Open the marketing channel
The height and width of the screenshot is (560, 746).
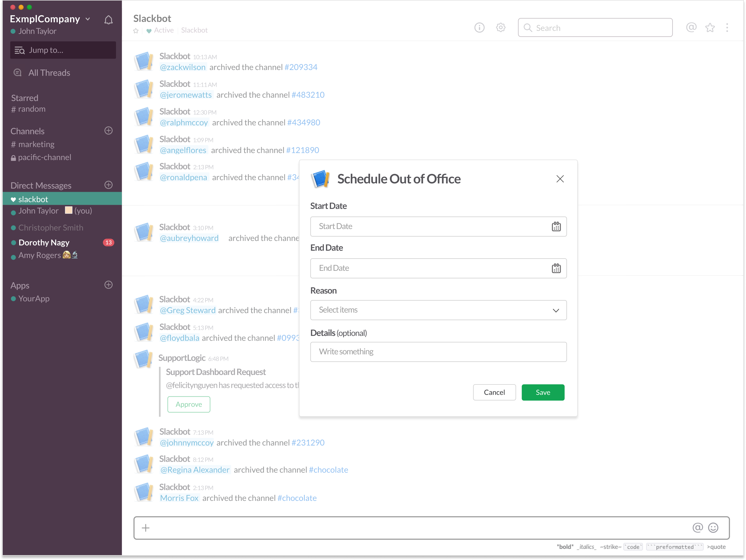(33, 144)
